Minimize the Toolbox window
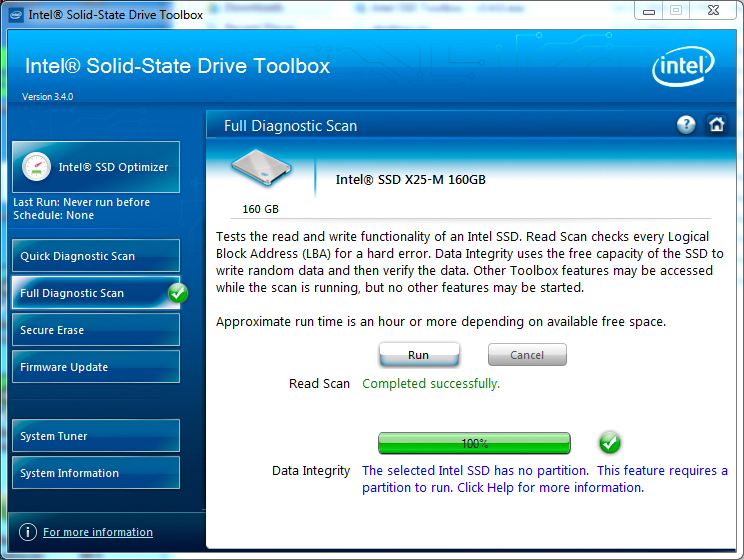This screenshot has width=744, height=560. [x=649, y=10]
